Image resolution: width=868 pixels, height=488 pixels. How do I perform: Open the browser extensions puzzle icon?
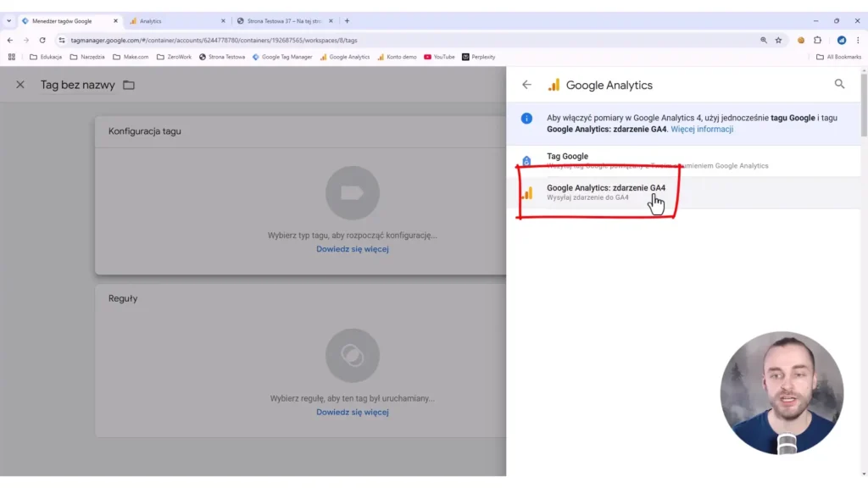pos(818,41)
